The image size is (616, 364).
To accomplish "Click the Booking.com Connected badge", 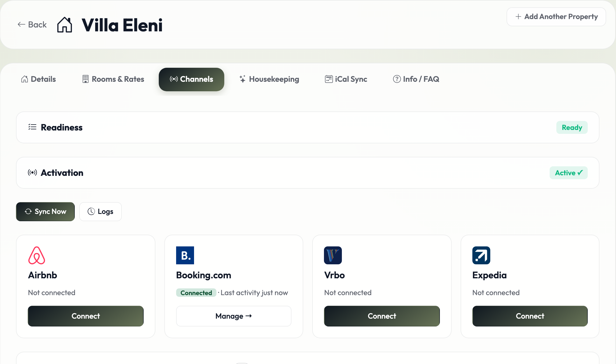I will coord(196,293).
